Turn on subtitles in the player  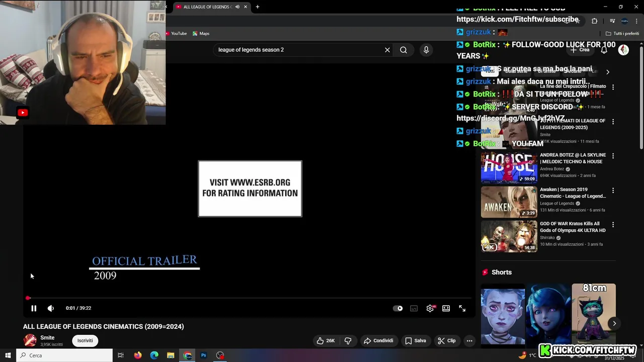click(x=414, y=308)
